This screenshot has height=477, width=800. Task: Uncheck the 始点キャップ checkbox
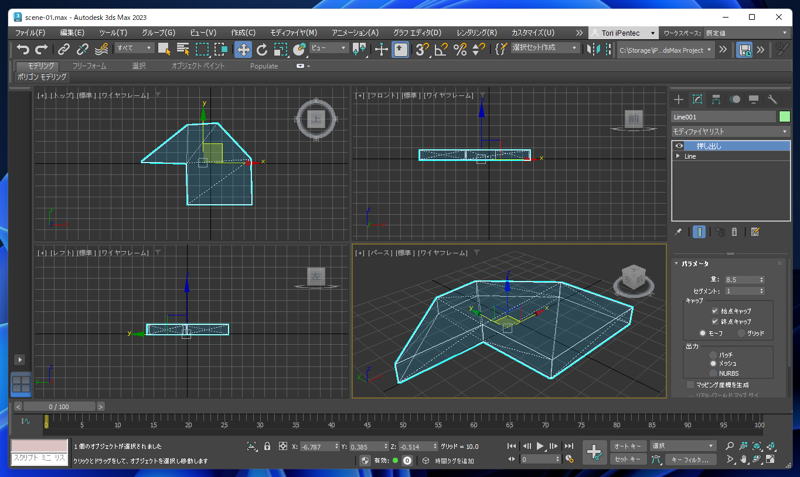coord(715,311)
